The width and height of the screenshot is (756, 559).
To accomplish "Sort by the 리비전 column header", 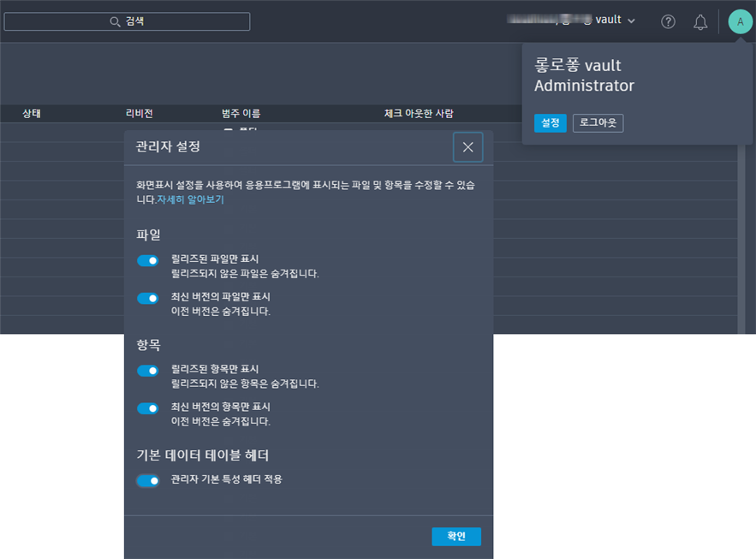I will click(x=140, y=113).
